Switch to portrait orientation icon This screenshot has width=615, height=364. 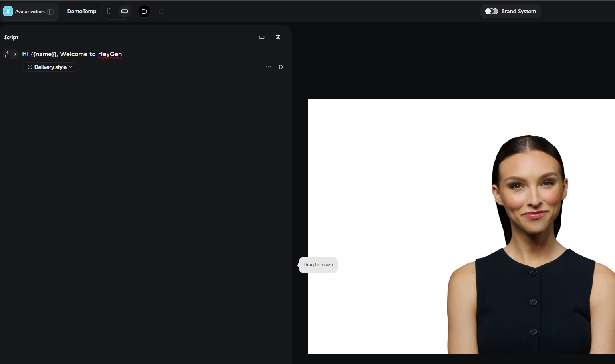tap(109, 11)
